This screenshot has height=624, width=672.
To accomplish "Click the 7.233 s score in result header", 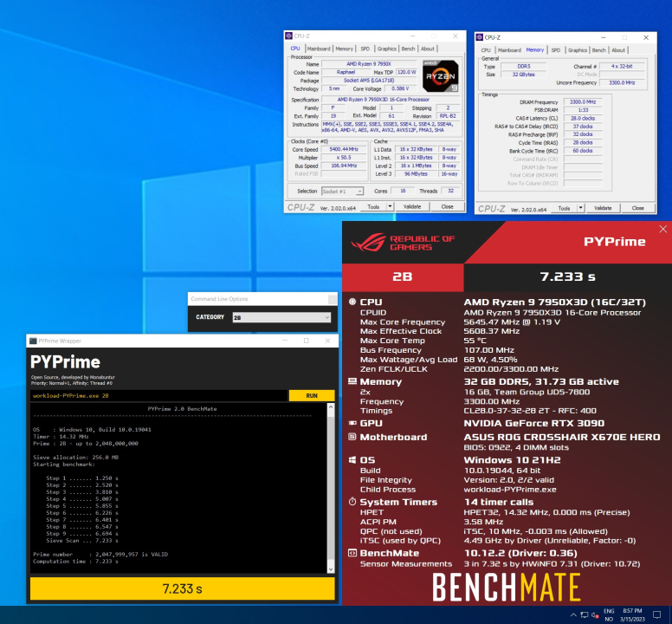I will [x=568, y=276].
